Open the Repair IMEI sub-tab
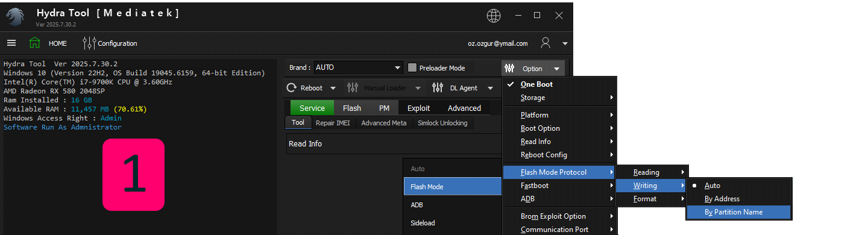This screenshot has height=235, width=868. coord(333,122)
